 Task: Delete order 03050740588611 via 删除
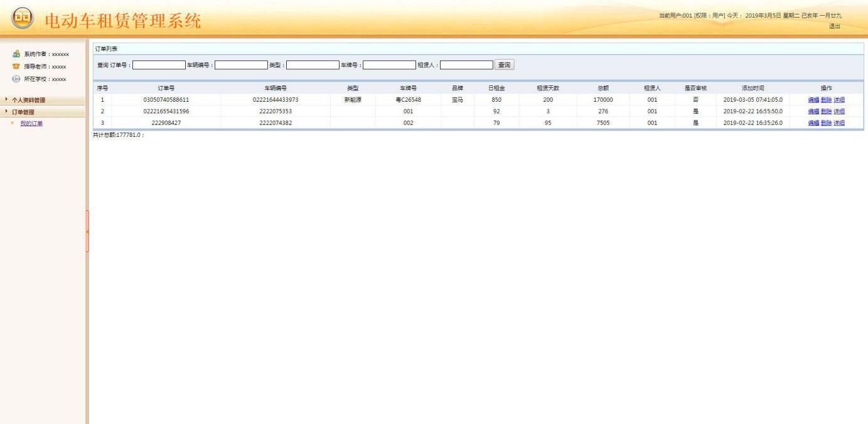click(826, 99)
